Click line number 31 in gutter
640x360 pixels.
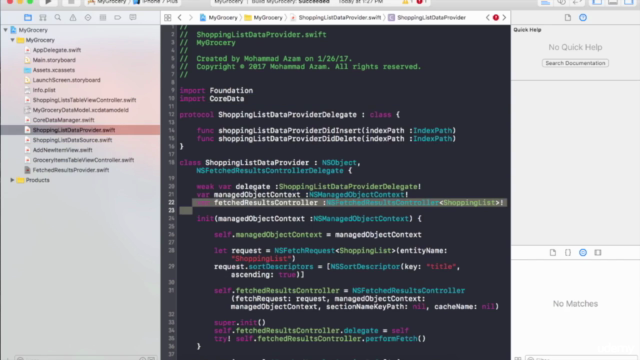click(x=171, y=291)
